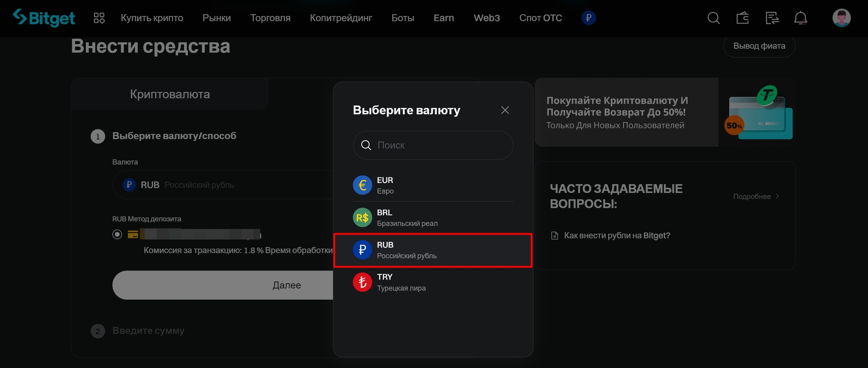
Task: Click the document icon beside FAQ question
Action: [x=554, y=236]
